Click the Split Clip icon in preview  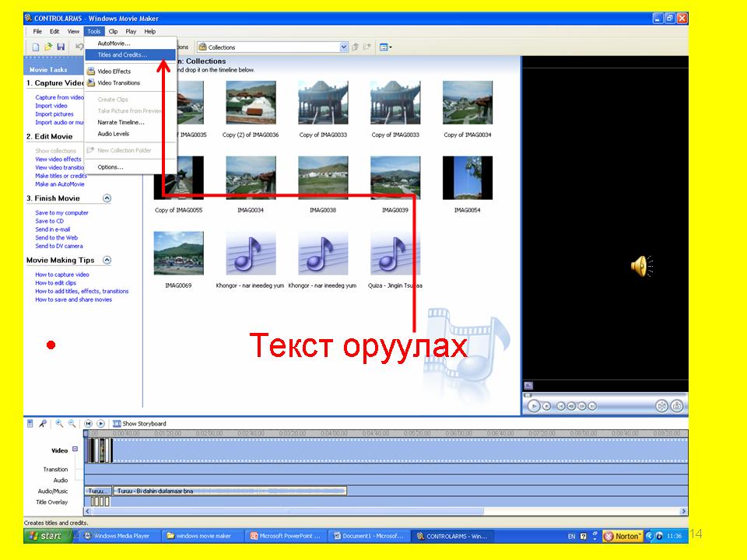[661, 405]
